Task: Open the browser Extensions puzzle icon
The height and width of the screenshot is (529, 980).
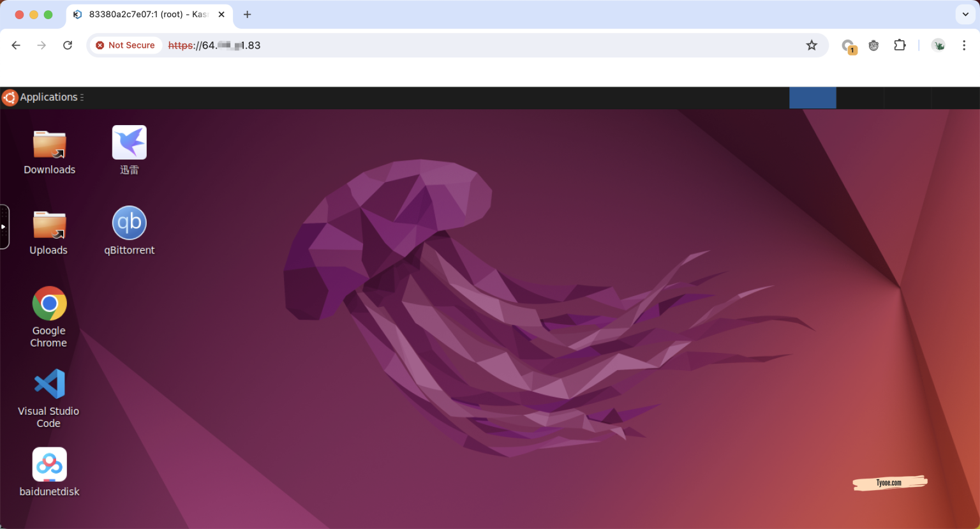Action: pyautogui.click(x=900, y=45)
